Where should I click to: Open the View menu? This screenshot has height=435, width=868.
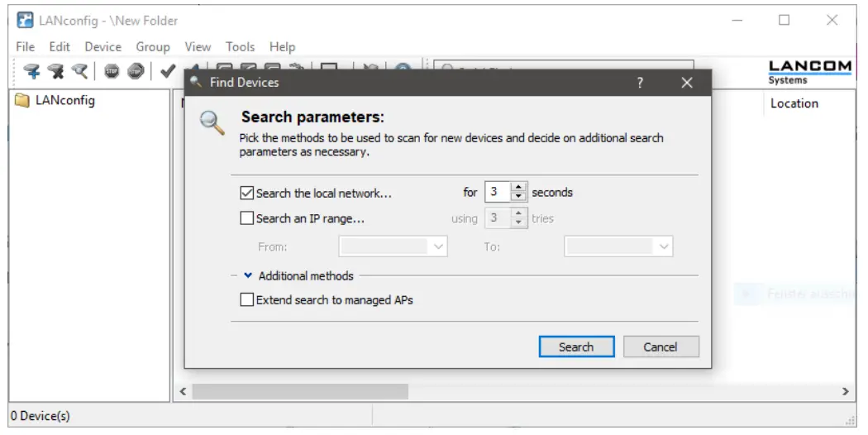(198, 46)
